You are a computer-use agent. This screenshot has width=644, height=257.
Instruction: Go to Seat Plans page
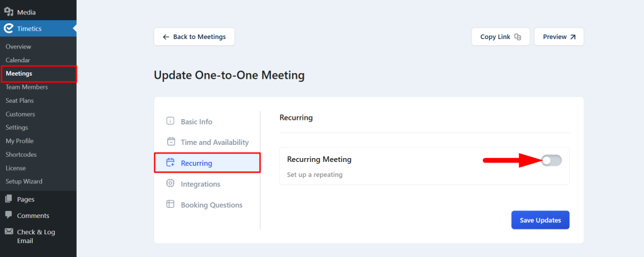pyautogui.click(x=19, y=100)
